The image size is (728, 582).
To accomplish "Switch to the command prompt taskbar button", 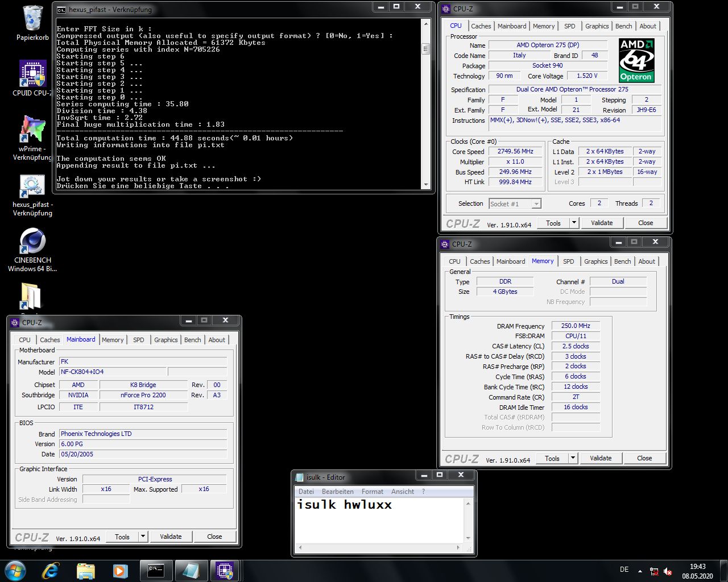I will tap(156, 571).
